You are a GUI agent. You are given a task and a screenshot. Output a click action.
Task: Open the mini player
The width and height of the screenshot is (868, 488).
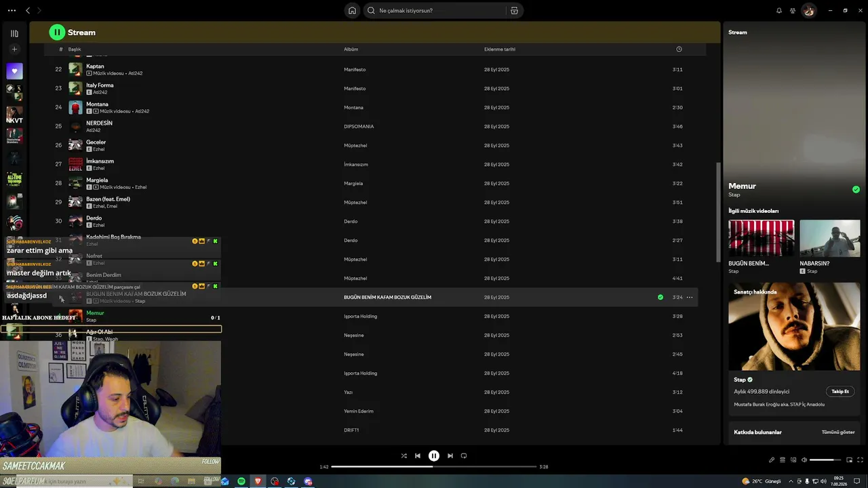(849, 460)
